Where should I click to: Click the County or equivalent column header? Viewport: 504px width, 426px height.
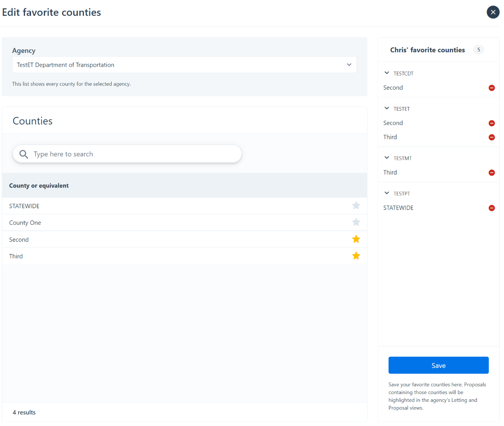39,186
